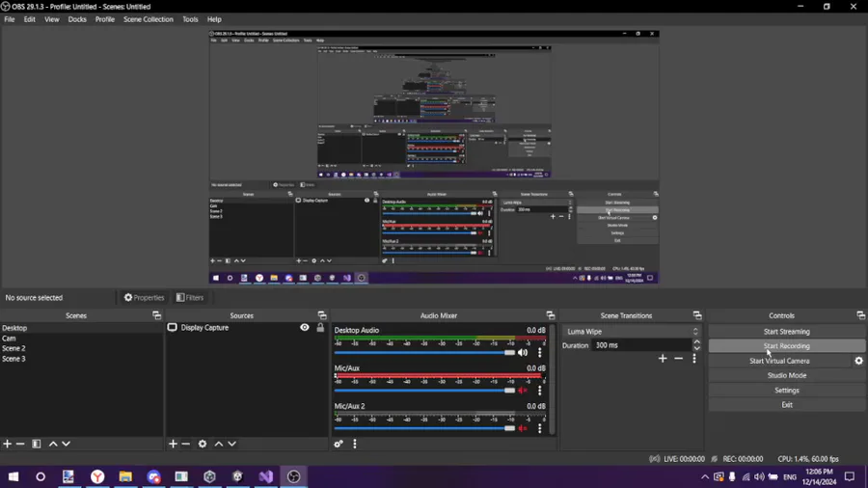Move source up arrow in Sources toolbar
Screen dimensions: 868x488
(x=219, y=444)
